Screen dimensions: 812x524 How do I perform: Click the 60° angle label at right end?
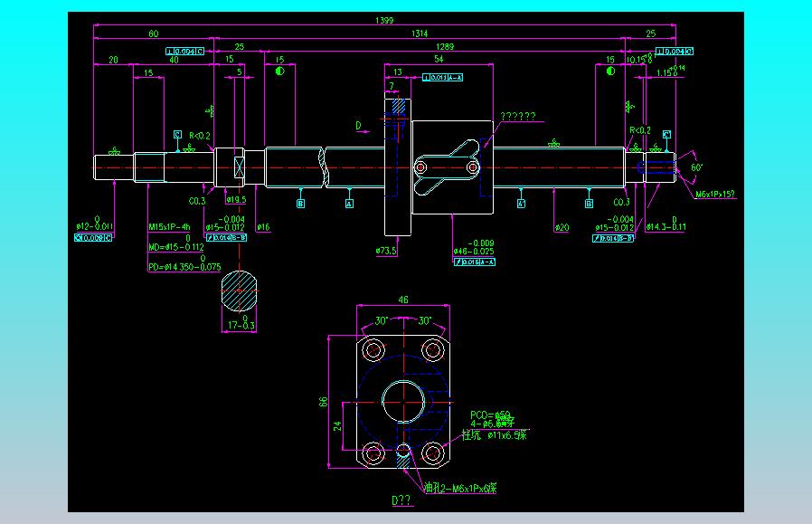(x=696, y=167)
